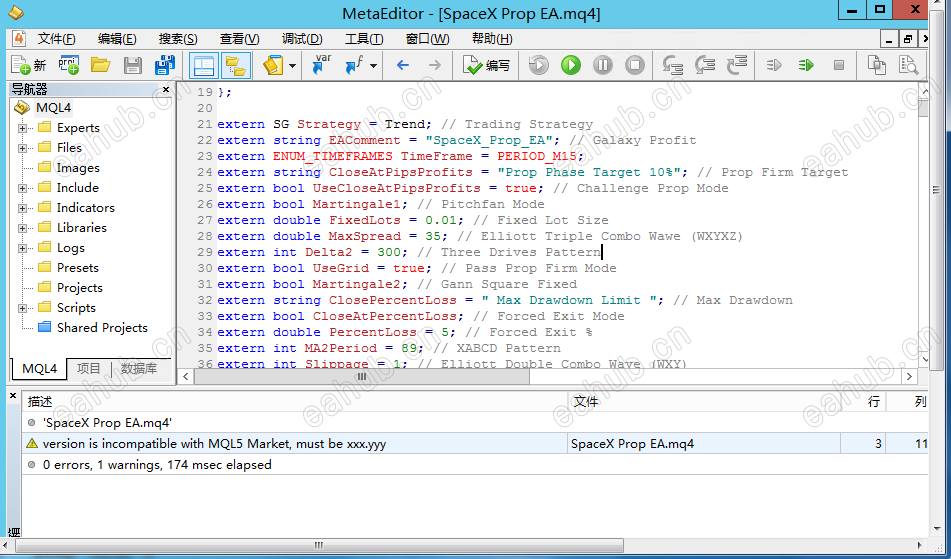Open the 调试(D) menu
This screenshot has width=951, height=559.
pyautogui.click(x=301, y=39)
